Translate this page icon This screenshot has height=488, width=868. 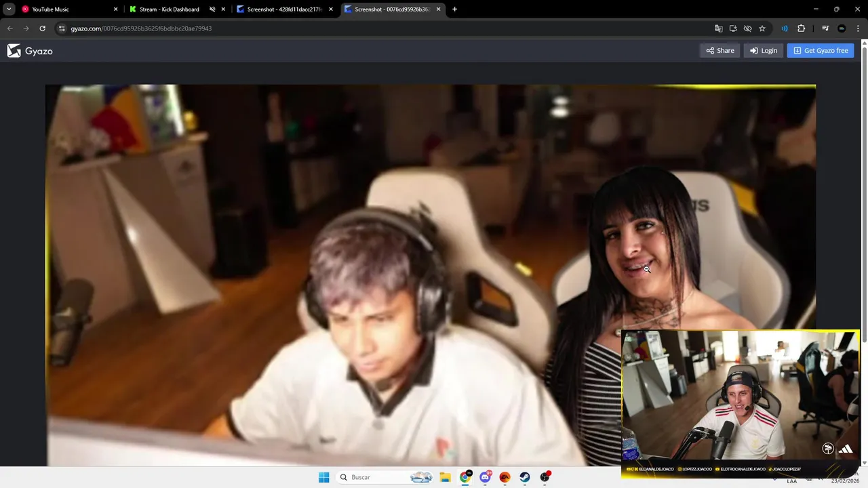tap(719, 28)
